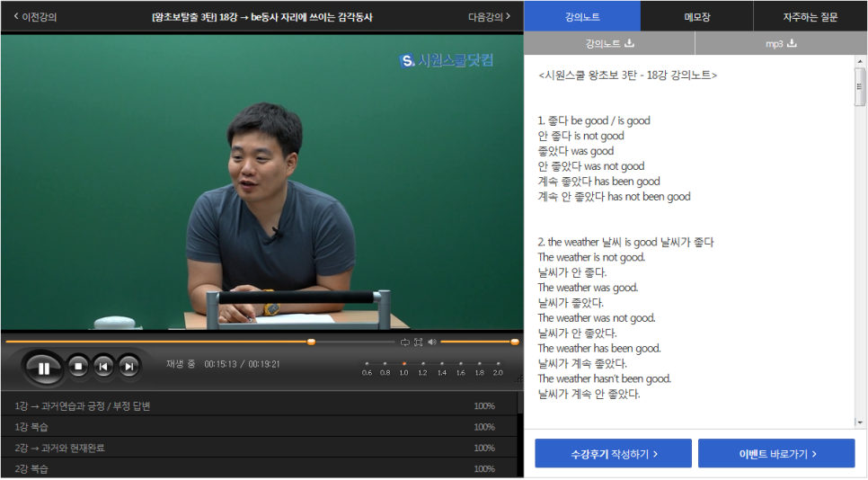Click 이벤트 바로가기 button
Viewport: 868px width, 480px height.
pyautogui.click(x=776, y=454)
